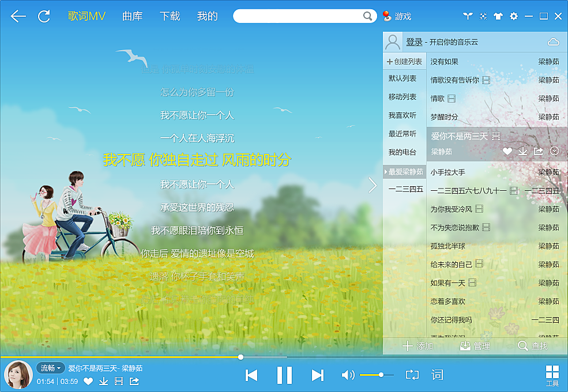568x392 pixels.
Task: Click the 管理 manage button
Action: coord(475,346)
